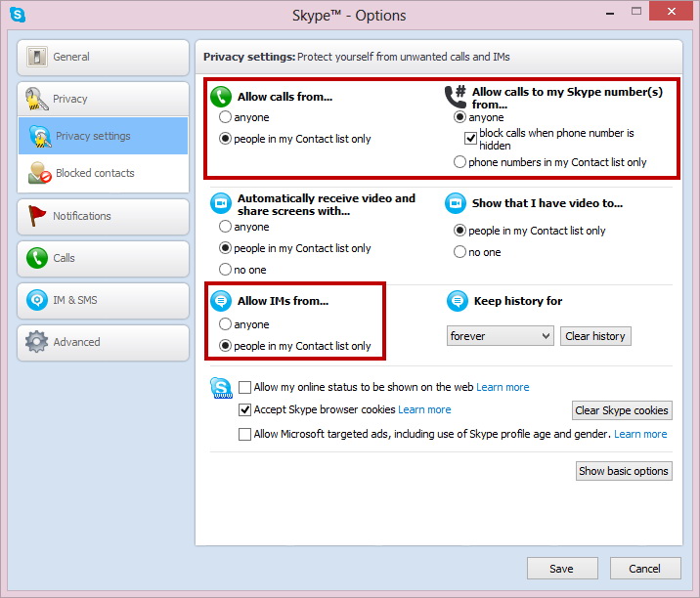The height and width of the screenshot is (598, 700).
Task: Click the Privacy settings globe lock icon
Action: coord(39,136)
